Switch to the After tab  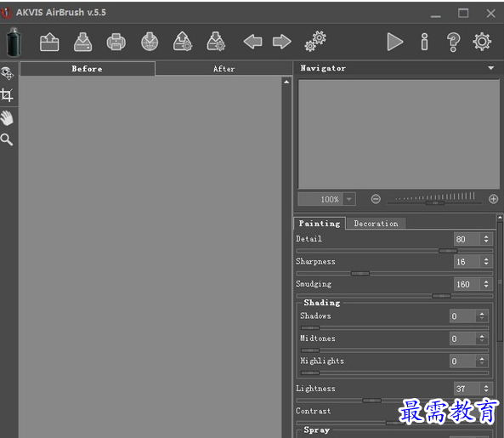(x=224, y=69)
